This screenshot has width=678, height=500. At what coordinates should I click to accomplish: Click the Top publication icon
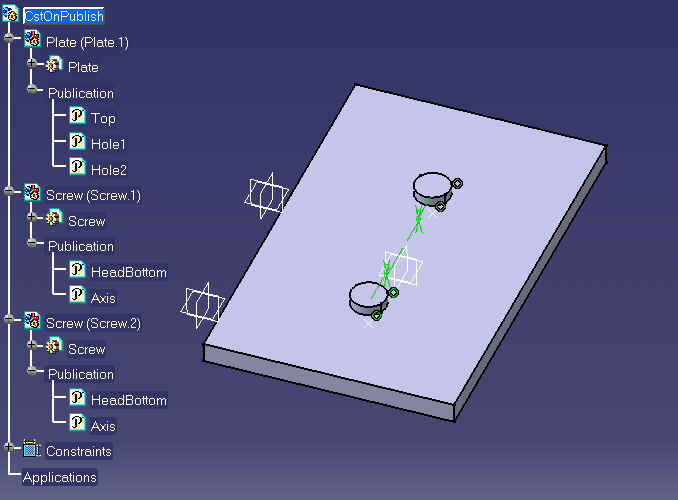(x=76, y=117)
